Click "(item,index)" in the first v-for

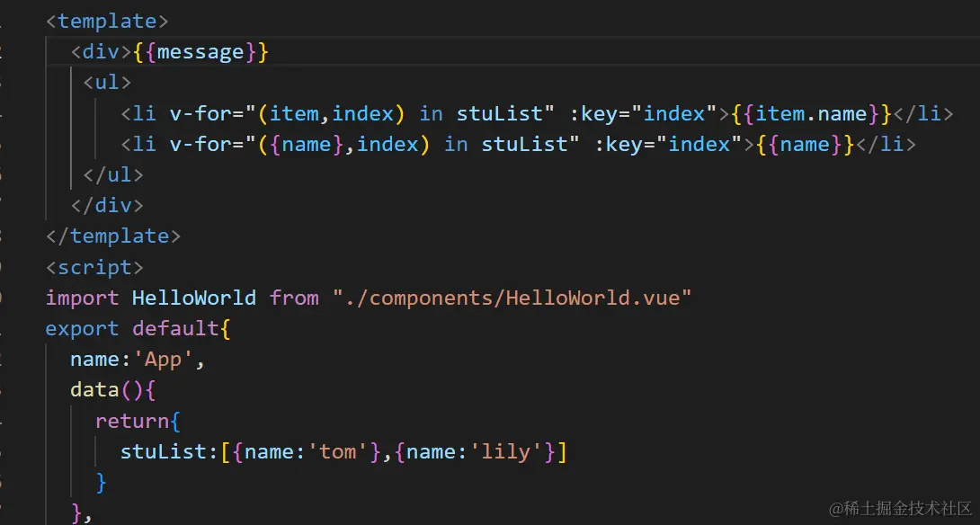(x=331, y=114)
